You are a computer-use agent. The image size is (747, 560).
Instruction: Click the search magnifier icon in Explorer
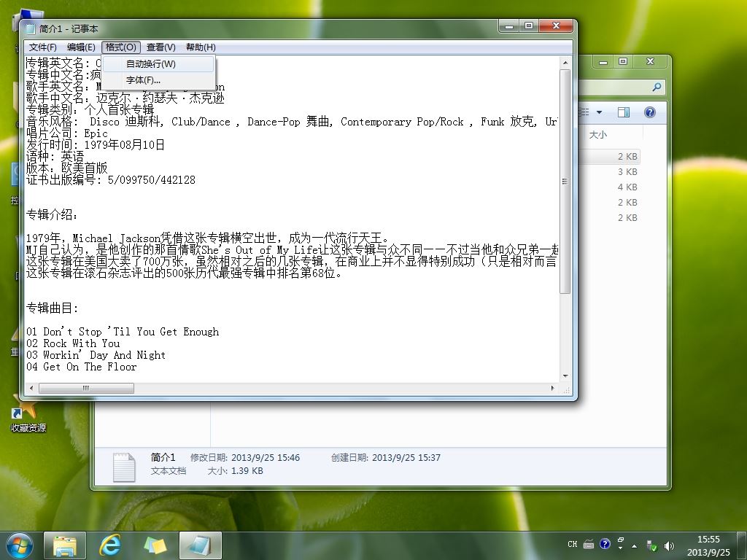pos(657,87)
